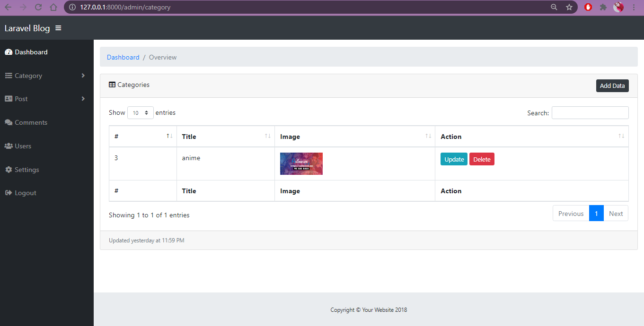The height and width of the screenshot is (326, 644).
Task: Select page 1 in the pagination
Action: (x=596, y=213)
